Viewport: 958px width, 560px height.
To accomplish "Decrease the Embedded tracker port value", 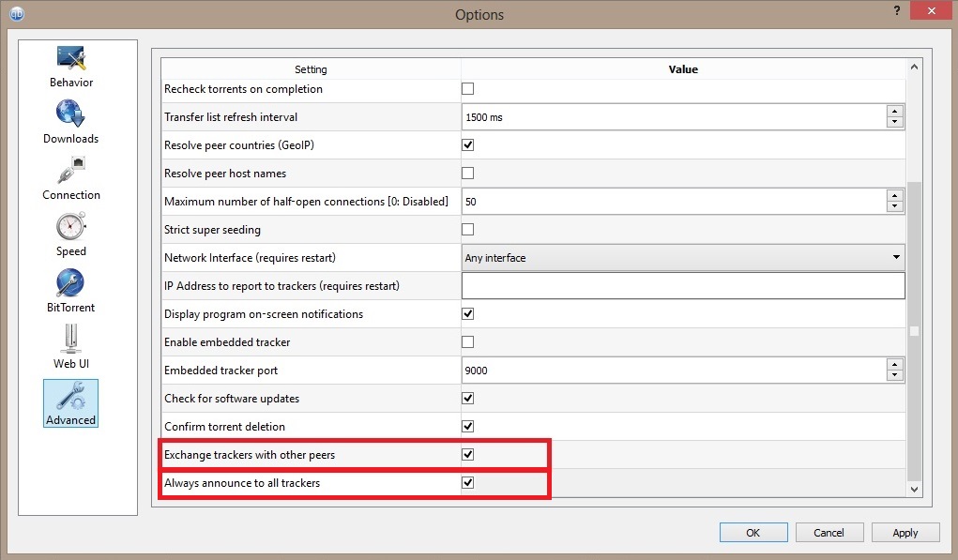I will (x=895, y=375).
